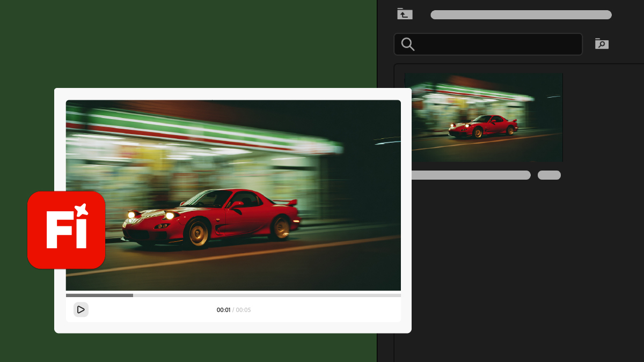Viewport: 644px width, 362px height.
Task: Click the red sports car in the large preview
Action: coord(231,220)
